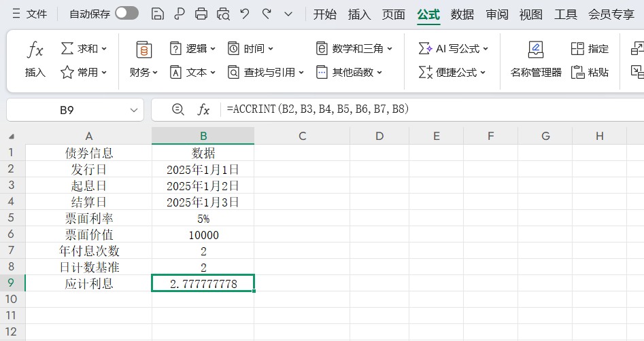
Task: Click the save icon in quick toolbar
Action: pos(158,14)
